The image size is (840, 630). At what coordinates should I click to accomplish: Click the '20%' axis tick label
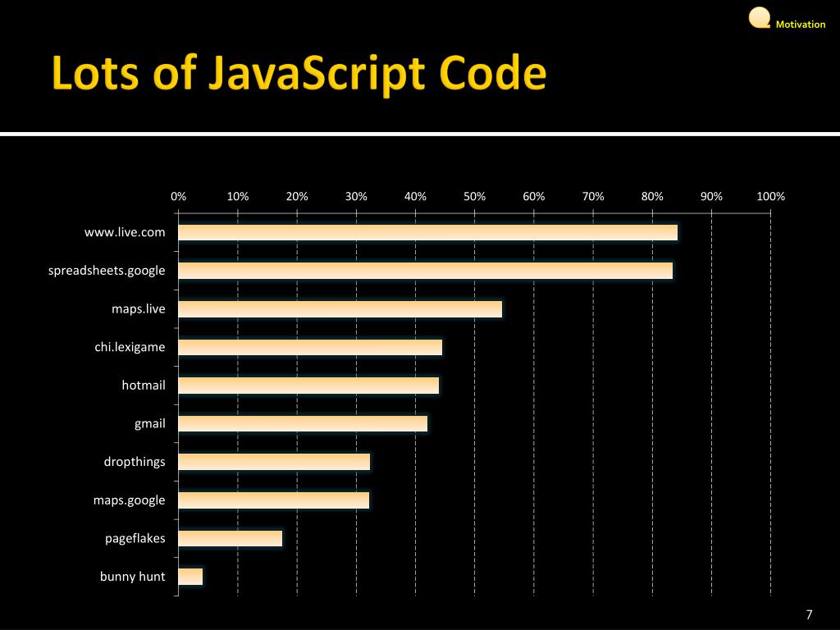pyautogui.click(x=297, y=197)
